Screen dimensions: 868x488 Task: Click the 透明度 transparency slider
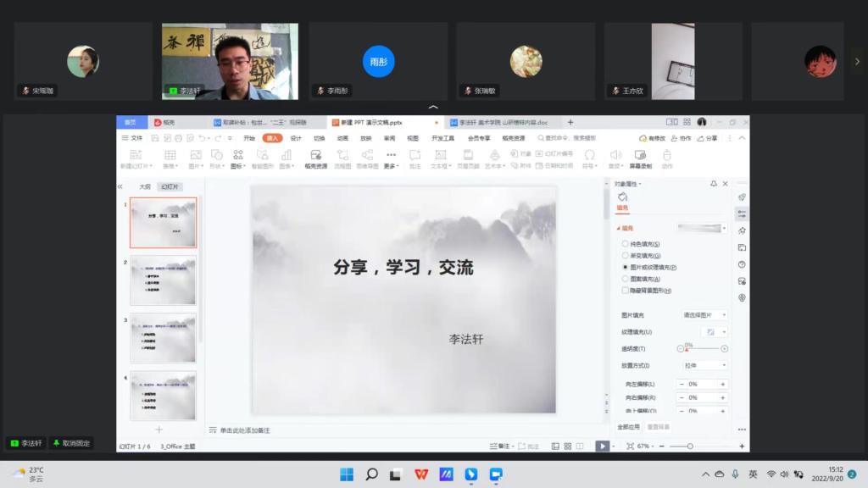point(702,349)
